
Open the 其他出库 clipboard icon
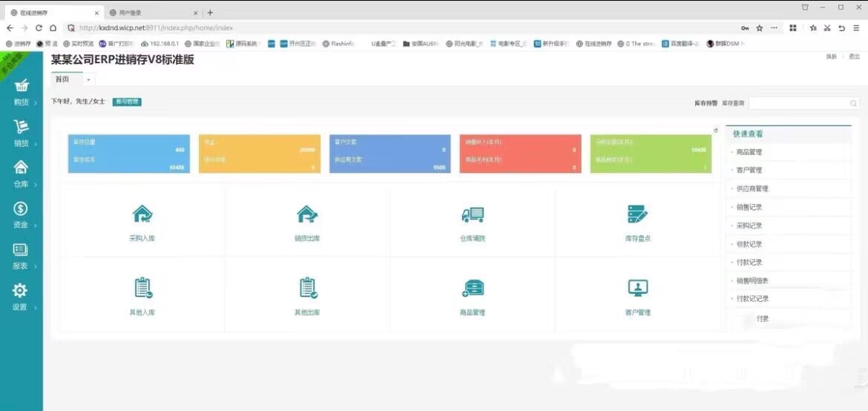[x=307, y=288]
